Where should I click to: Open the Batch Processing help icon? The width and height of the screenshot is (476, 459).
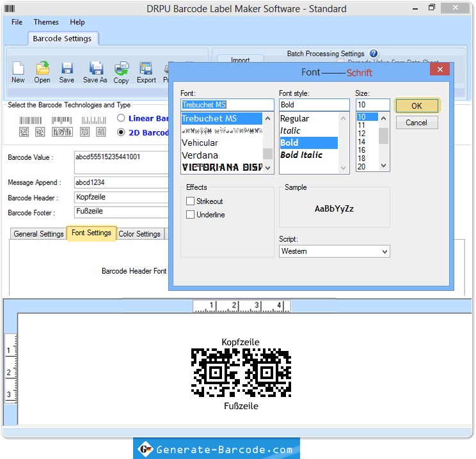click(x=374, y=54)
